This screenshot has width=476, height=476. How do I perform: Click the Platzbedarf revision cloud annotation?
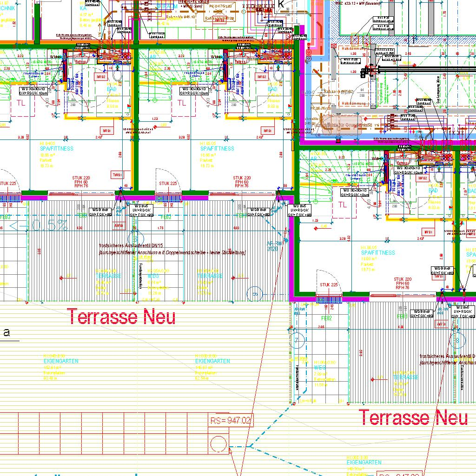[342, 126]
